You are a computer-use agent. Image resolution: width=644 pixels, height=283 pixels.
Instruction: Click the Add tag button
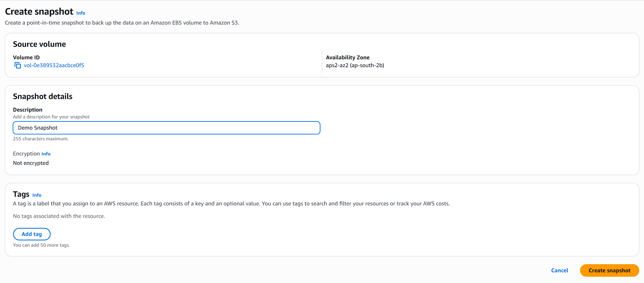[x=32, y=234]
